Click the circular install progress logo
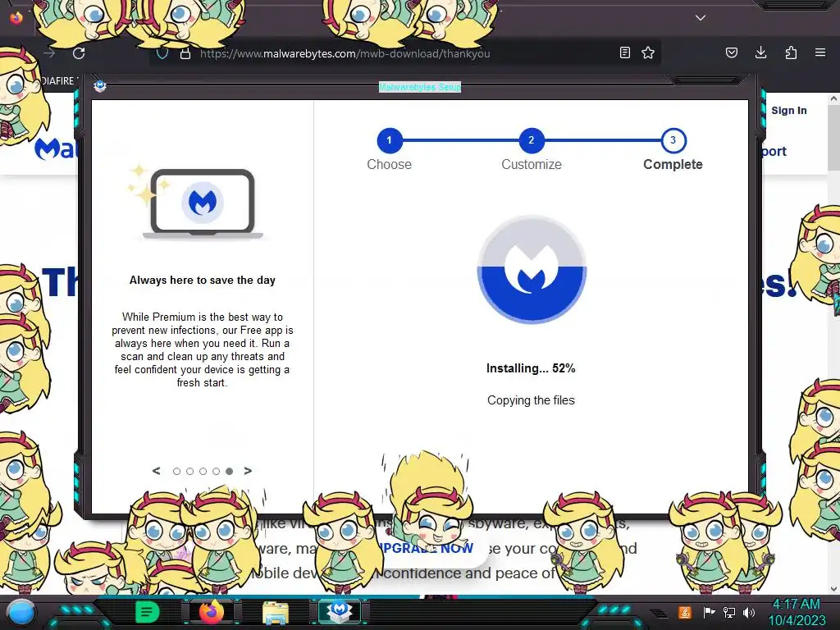840x630 pixels. pos(532,269)
